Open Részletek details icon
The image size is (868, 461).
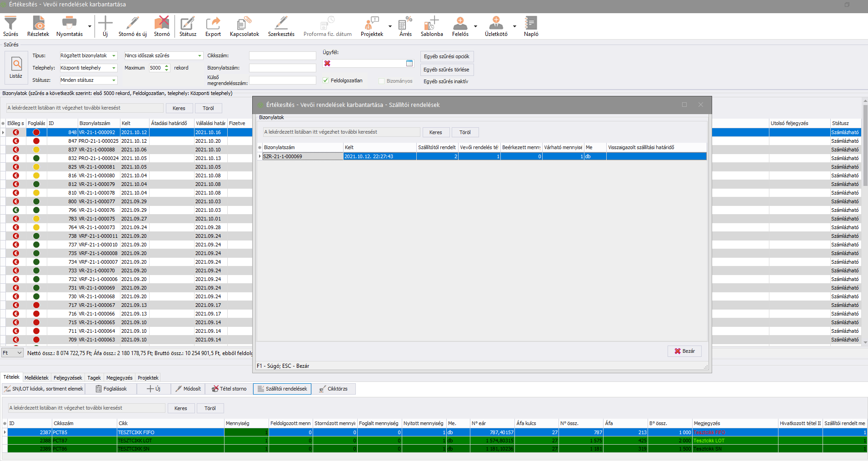click(38, 24)
